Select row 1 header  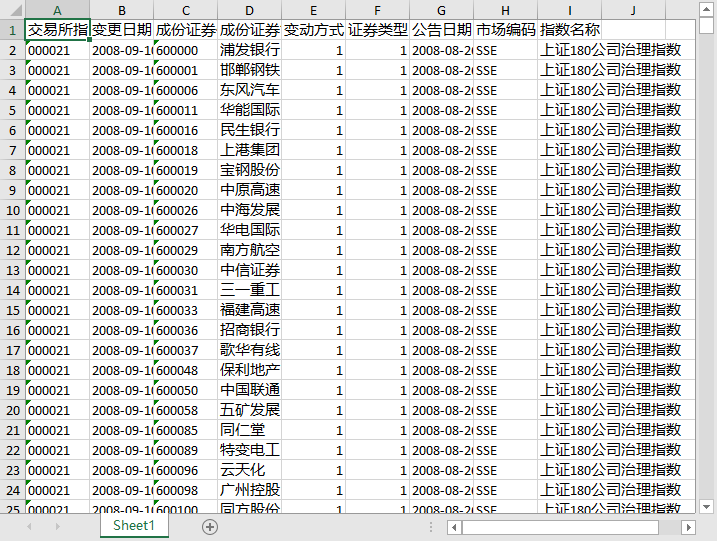point(12,30)
